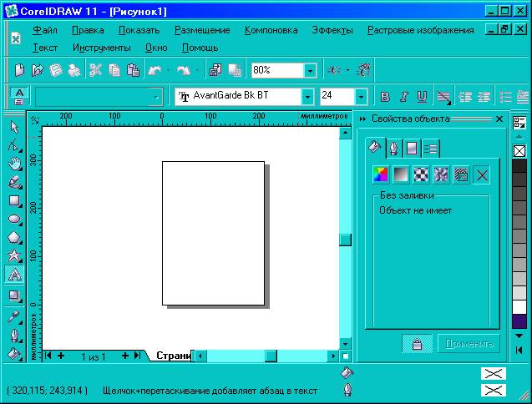Open the Инструменты menu
This screenshot has height=404, width=532.
[x=101, y=48]
